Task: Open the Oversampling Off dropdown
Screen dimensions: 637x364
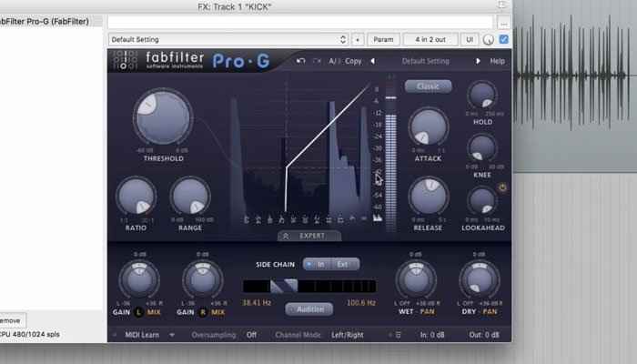Action: point(251,335)
